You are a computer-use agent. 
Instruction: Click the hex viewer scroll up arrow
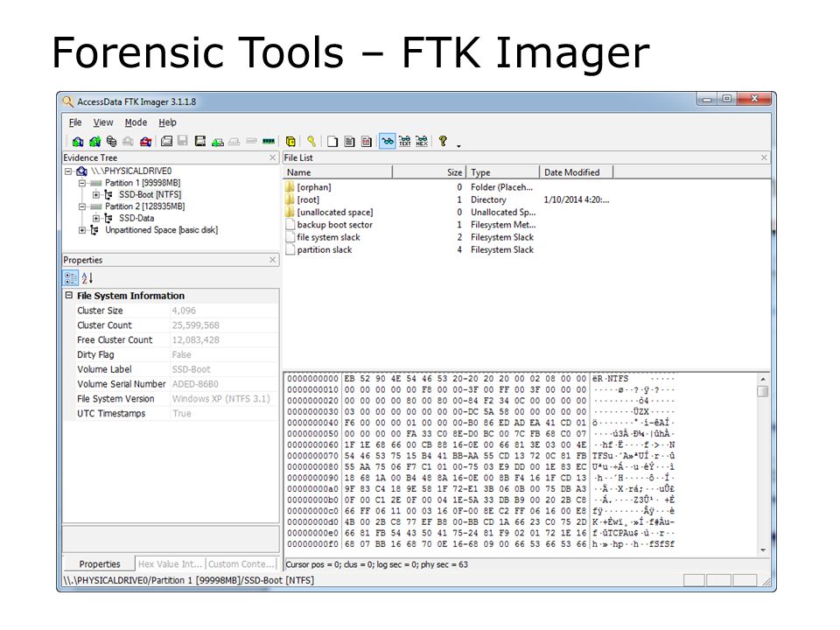pos(763,379)
